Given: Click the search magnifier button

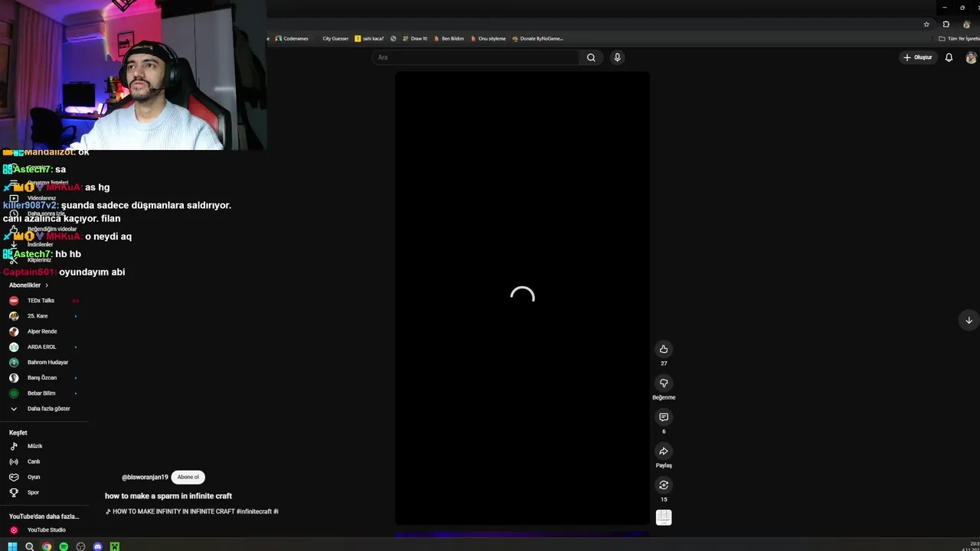Looking at the screenshot, I should click(x=591, y=57).
